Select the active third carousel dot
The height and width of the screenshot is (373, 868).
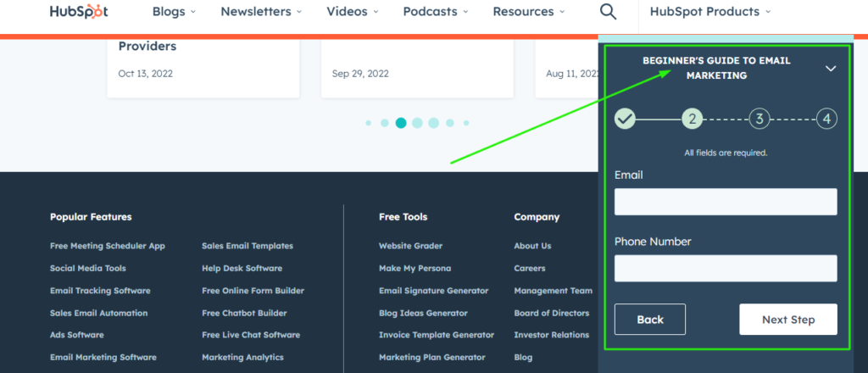point(401,123)
